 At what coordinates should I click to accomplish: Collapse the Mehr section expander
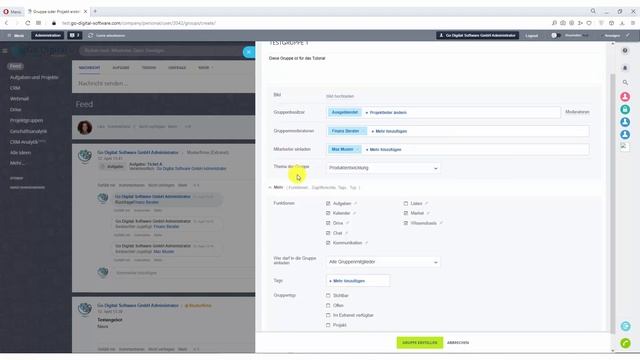point(276,187)
